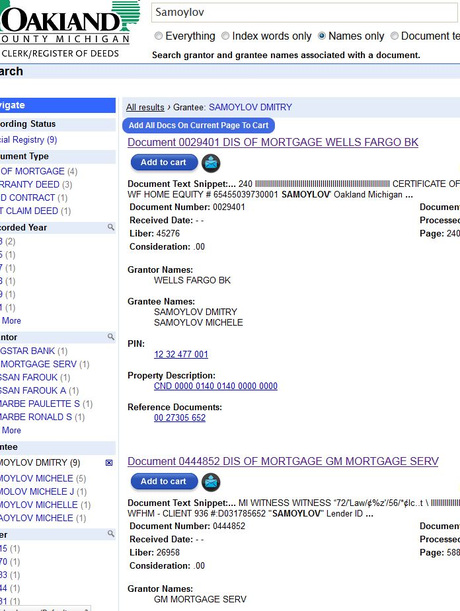Filter grantee MICHELE J (1) entry

(43, 492)
